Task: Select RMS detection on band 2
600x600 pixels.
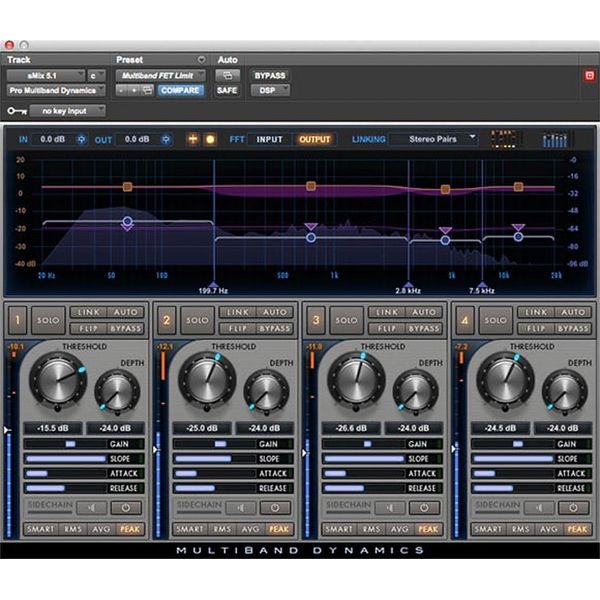Action: (222, 529)
